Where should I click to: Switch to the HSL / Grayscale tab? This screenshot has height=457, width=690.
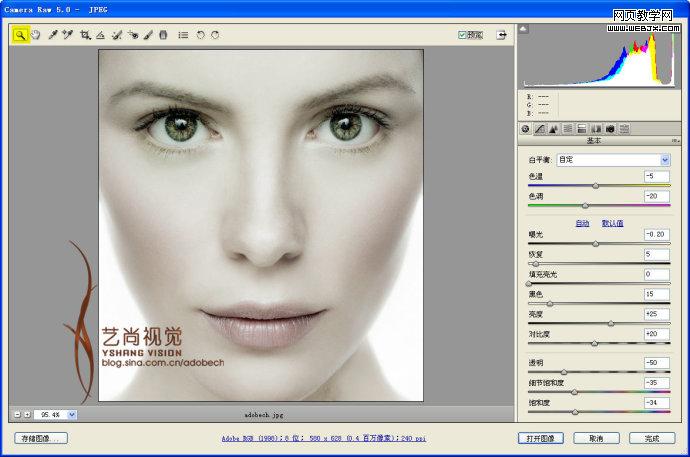(568, 129)
